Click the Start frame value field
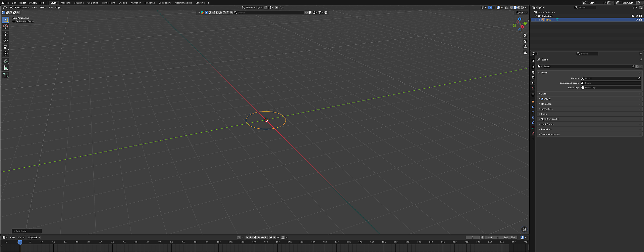Screen dimensions: 644x252 coord(493,238)
